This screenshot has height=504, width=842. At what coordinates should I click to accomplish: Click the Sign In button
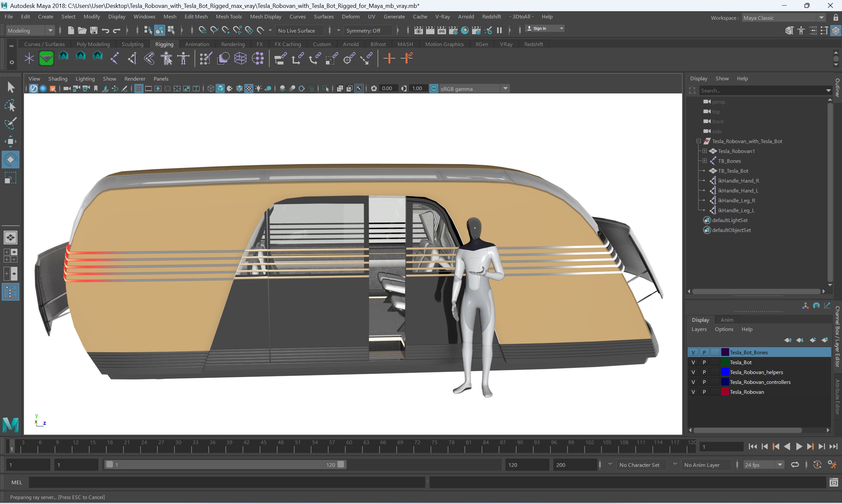(544, 29)
